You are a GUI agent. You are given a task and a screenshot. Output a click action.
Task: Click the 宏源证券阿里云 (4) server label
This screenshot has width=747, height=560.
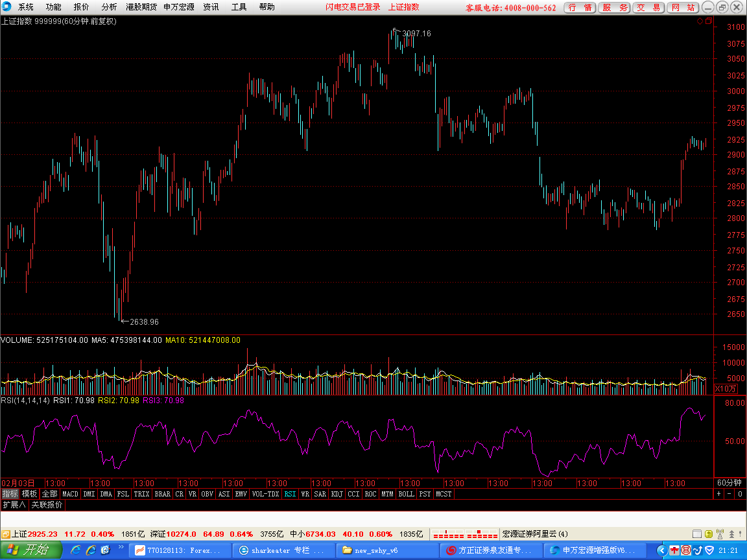[536, 534]
